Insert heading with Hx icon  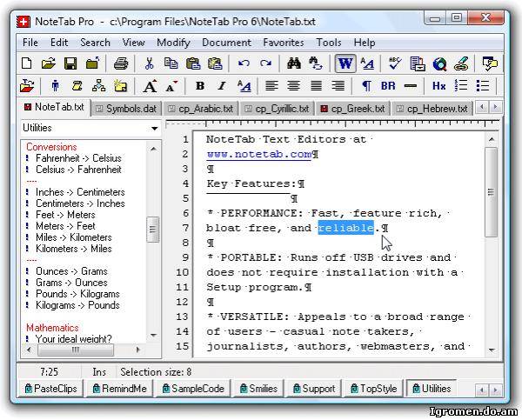[x=438, y=86]
